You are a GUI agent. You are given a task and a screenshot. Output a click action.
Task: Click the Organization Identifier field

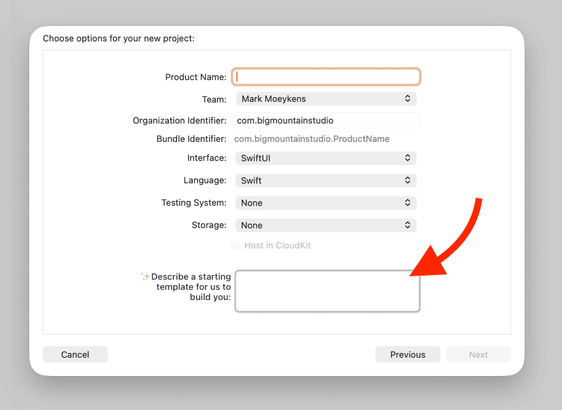(x=326, y=120)
